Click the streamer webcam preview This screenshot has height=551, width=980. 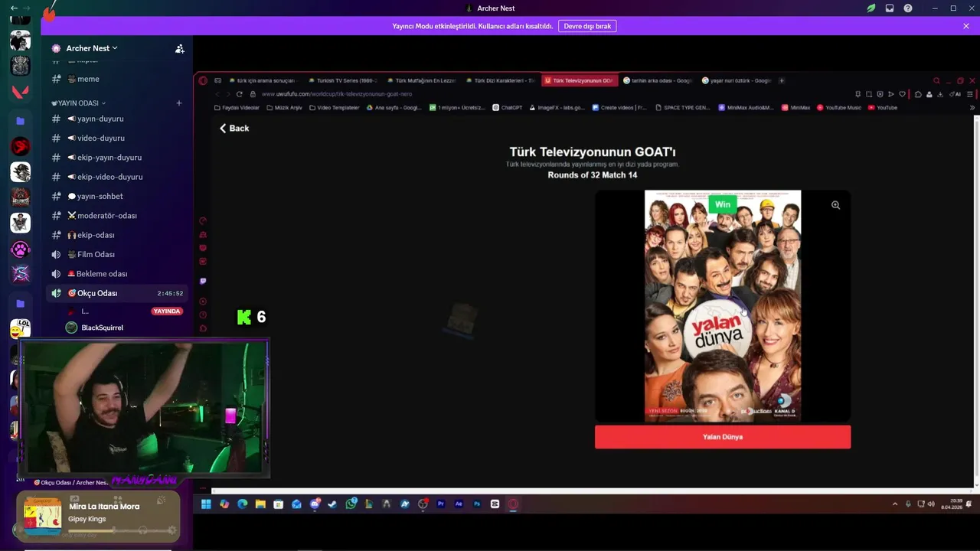[145, 407]
